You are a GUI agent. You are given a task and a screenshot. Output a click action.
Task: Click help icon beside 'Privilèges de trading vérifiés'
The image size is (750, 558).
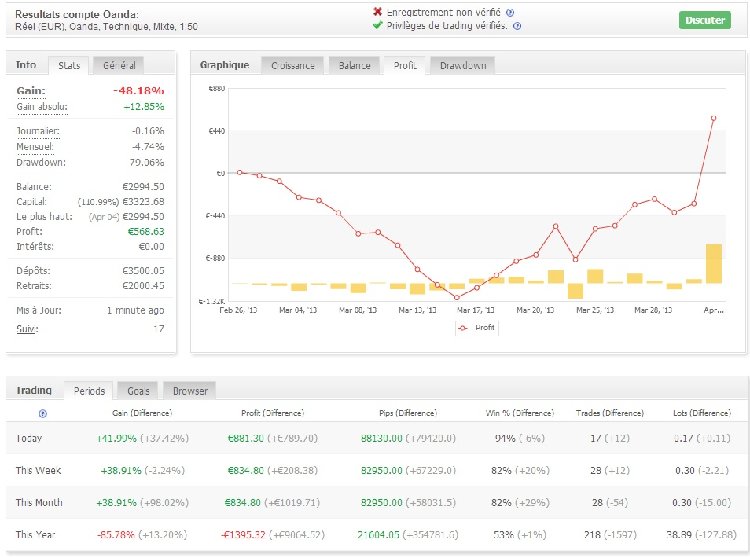coord(516,26)
